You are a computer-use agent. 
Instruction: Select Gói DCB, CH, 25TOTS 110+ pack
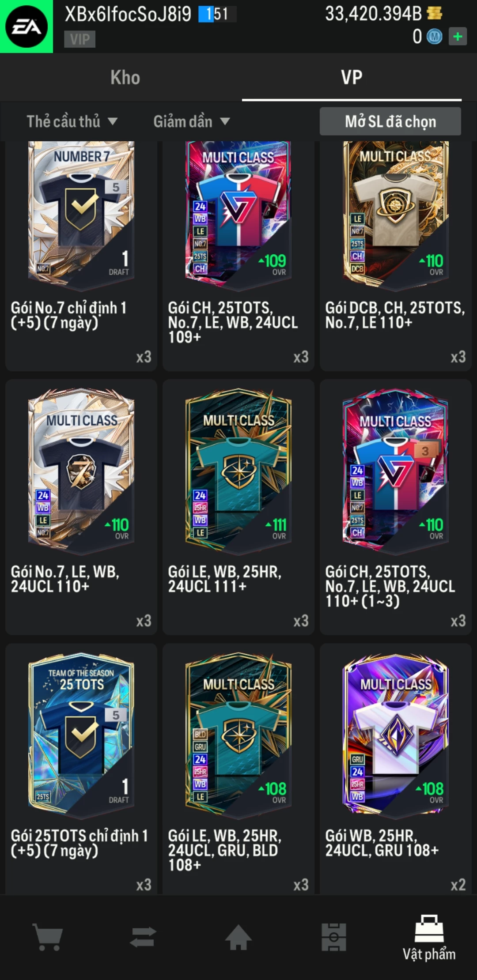tap(396, 256)
